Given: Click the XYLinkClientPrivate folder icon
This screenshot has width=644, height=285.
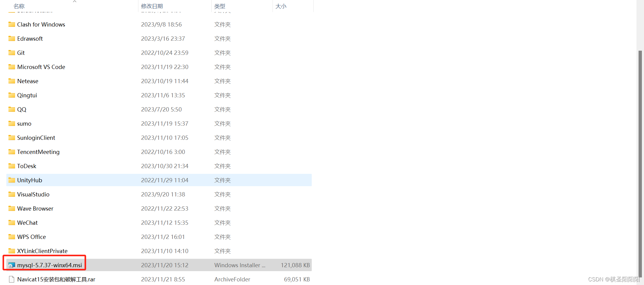Looking at the screenshot, I should tap(12, 251).
